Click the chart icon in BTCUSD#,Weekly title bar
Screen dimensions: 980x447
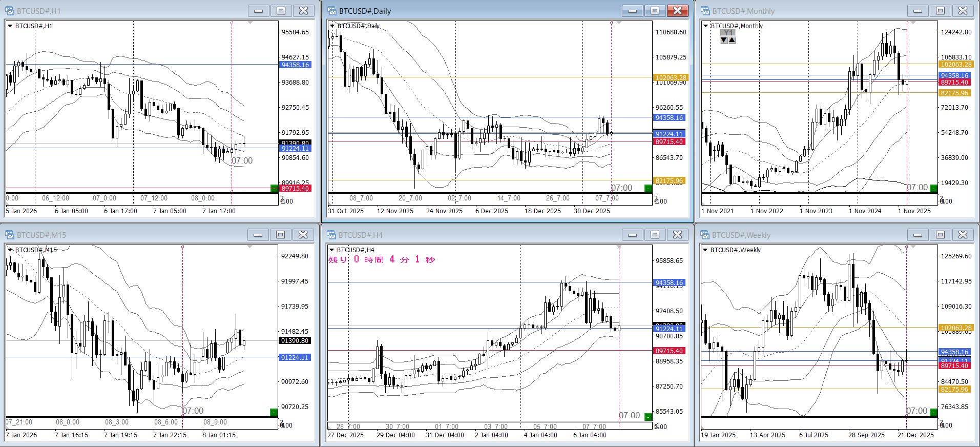click(x=705, y=235)
